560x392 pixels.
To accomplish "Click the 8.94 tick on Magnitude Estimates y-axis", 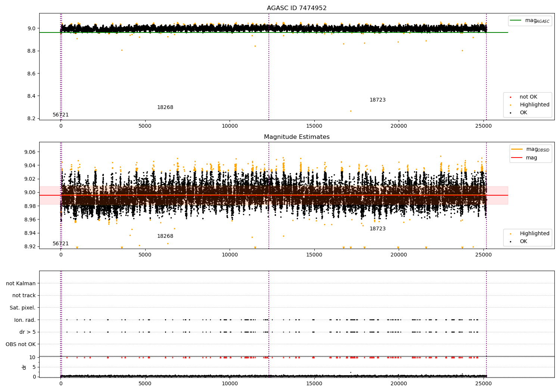I will (x=30, y=233).
